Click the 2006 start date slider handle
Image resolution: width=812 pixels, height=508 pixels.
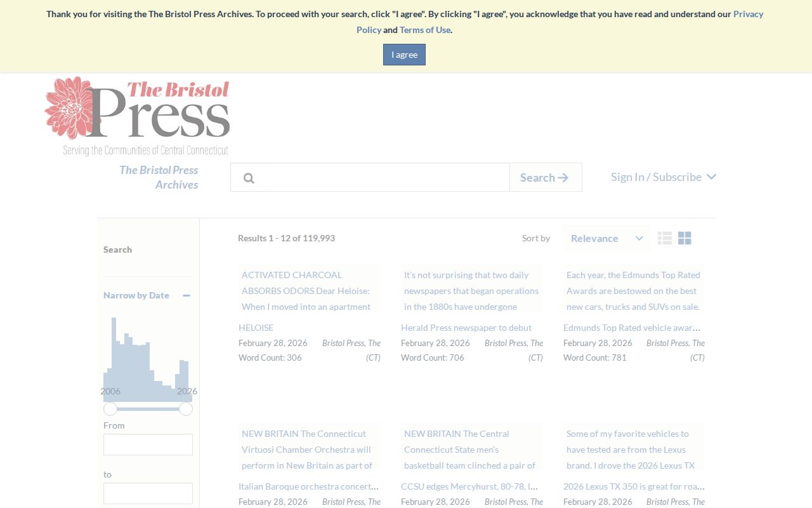click(x=110, y=409)
